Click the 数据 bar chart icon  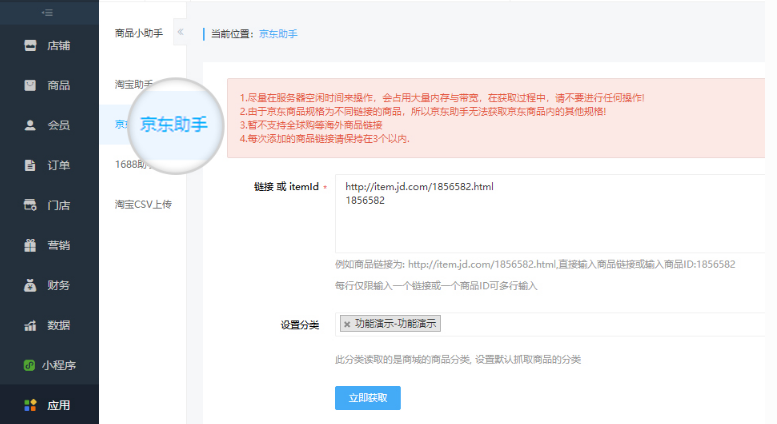(30, 325)
